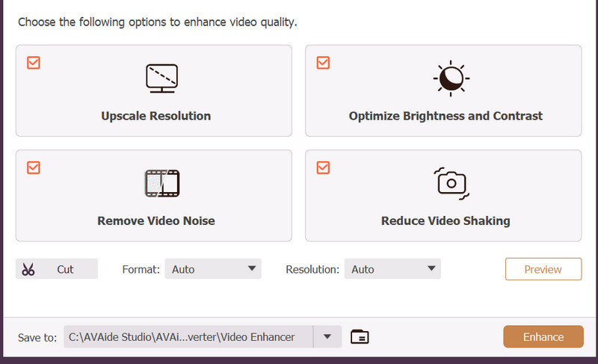Click the Optimize Brightness and Contrast label

[446, 116]
